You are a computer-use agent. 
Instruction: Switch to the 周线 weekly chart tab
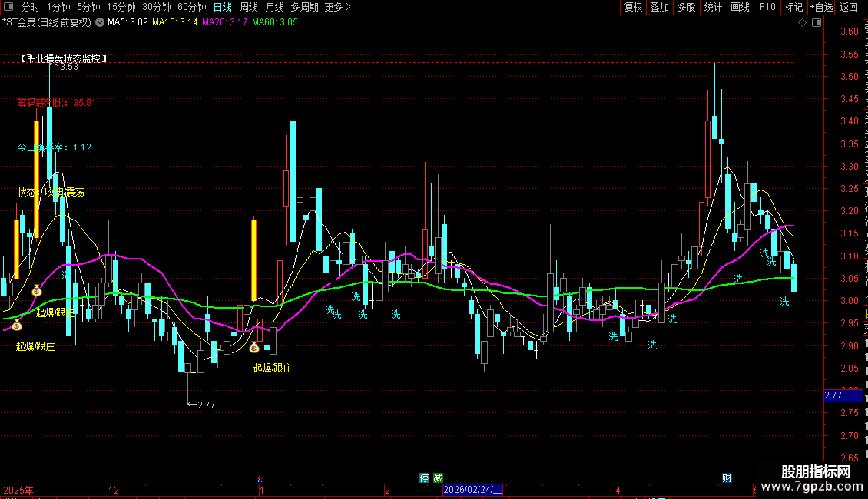pyautogui.click(x=249, y=7)
